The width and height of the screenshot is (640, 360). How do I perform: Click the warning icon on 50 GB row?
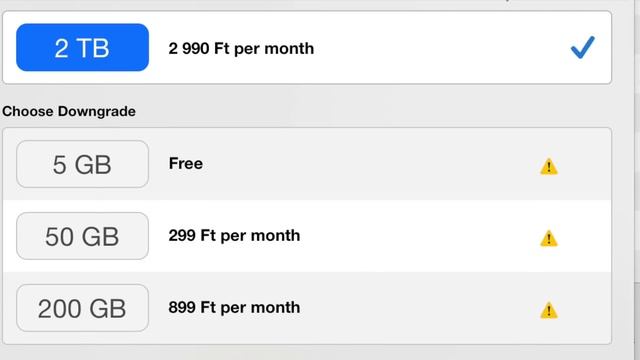[x=549, y=238]
